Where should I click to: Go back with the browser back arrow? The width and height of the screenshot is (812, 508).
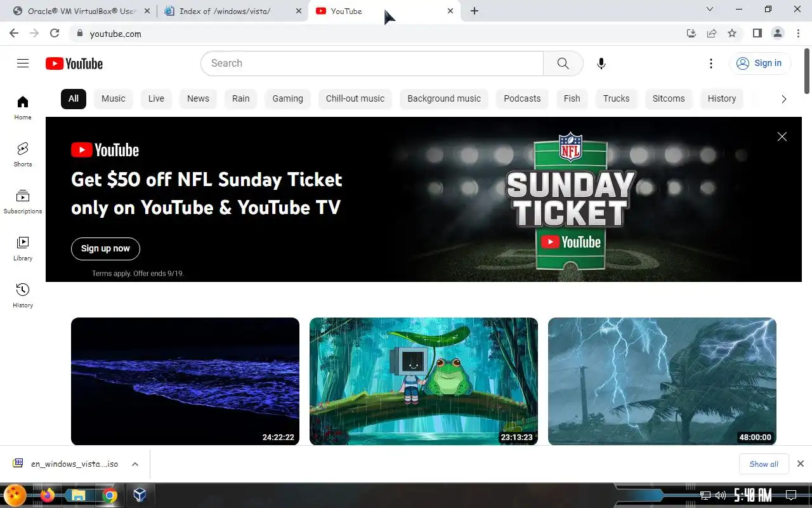point(14,34)
